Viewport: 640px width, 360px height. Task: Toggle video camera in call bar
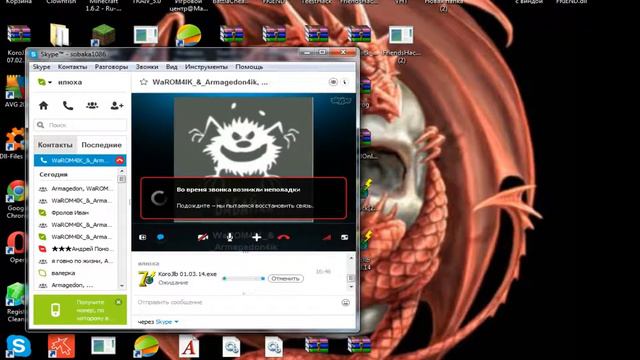click(203, 237)
